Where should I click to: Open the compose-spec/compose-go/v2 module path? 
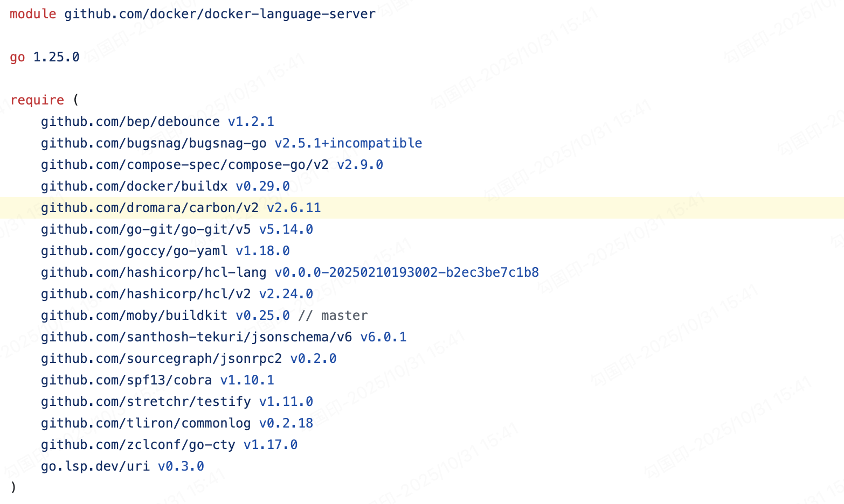point(184,165)
